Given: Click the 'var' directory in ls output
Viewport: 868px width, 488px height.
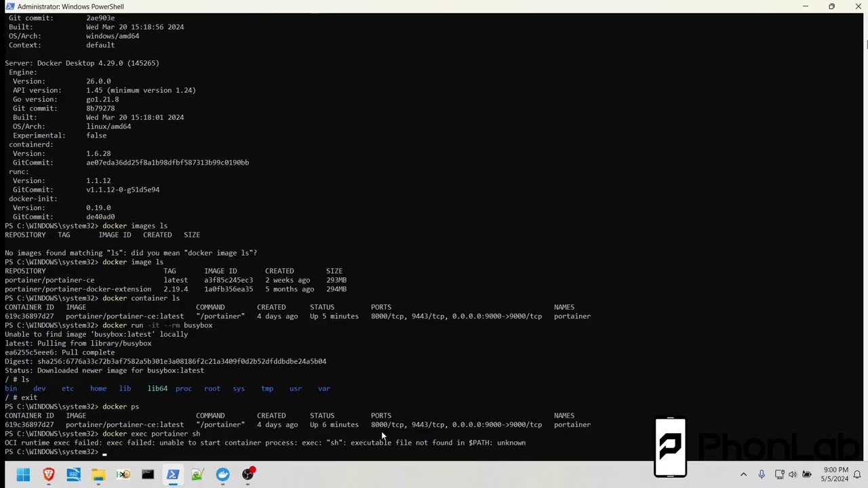Looking at the screenshot, I should pos(324,388).
